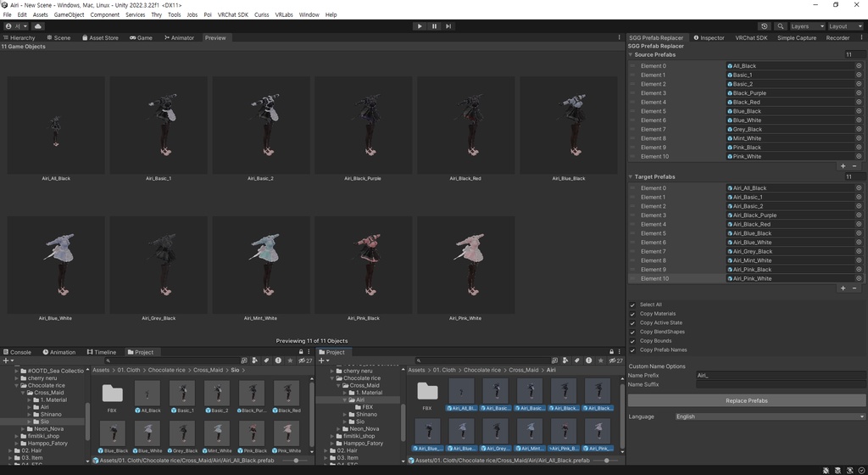The width and height of the screenshot is (868, 475).
Task: Open Unity cloud services icon
Action: pos(37,26)
